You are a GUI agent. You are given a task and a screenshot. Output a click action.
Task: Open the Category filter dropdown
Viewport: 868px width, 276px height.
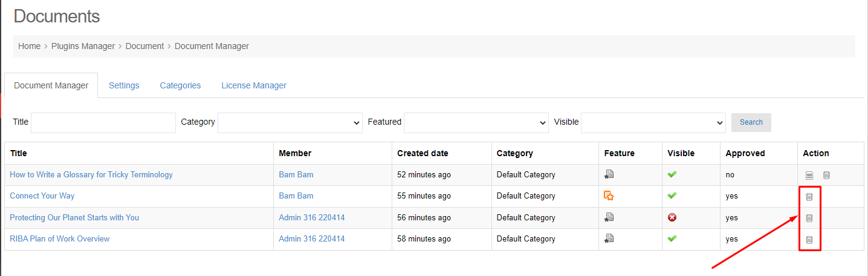[290, 122]
